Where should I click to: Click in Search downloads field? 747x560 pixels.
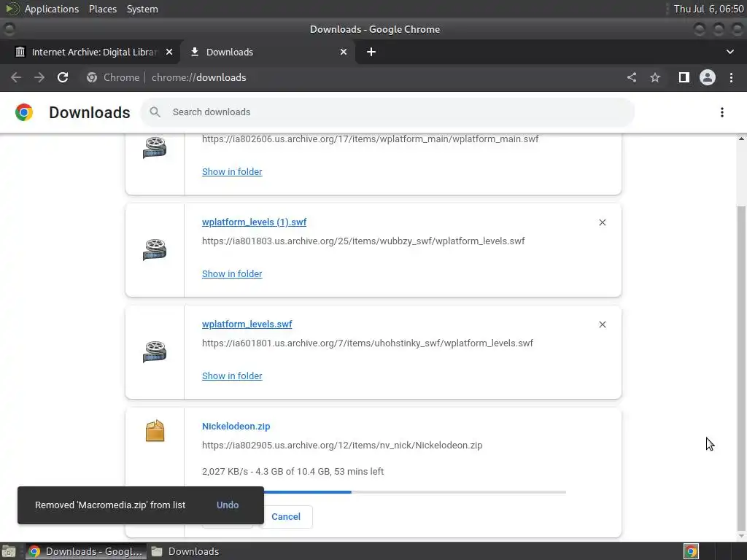pos(387,112)
